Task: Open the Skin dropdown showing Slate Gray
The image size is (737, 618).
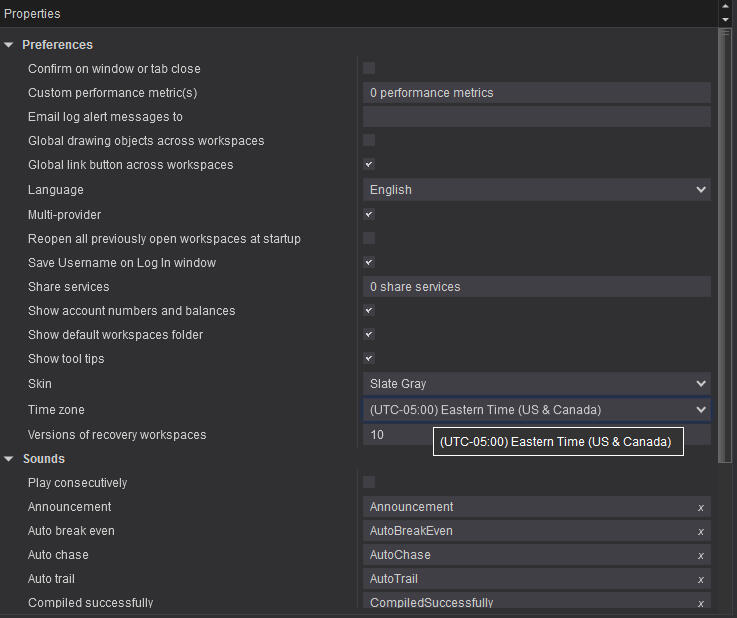Action: (536, 384)
